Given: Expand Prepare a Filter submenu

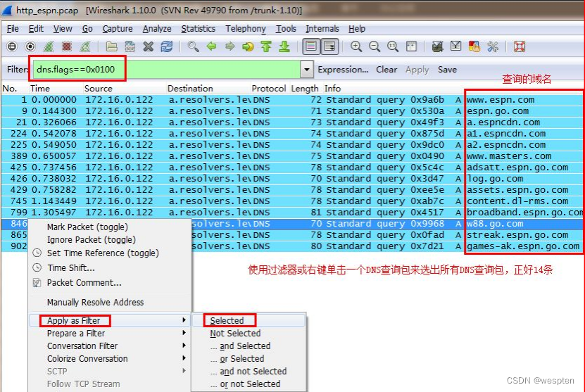Looking at the screenshot, I should tap(110, 333).
